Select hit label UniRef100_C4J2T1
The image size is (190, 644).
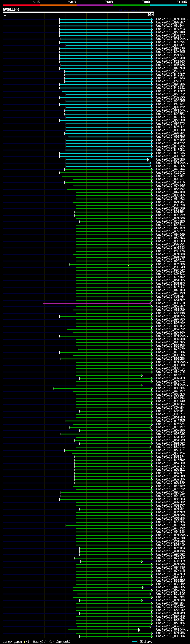(x=170, y=71)
